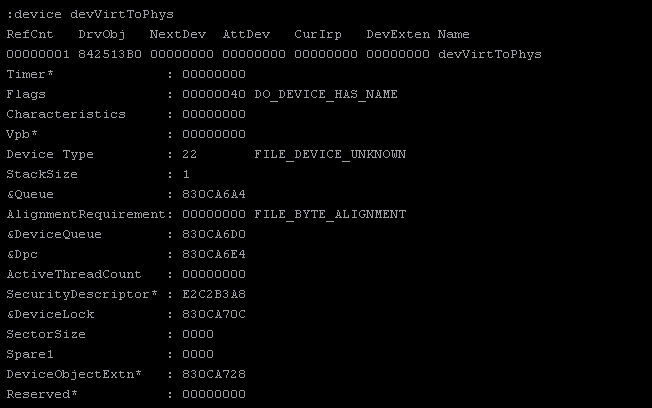The image size is (652, 408).
Task: Click the StackSize field label
Action: click(x=42, y=174)
